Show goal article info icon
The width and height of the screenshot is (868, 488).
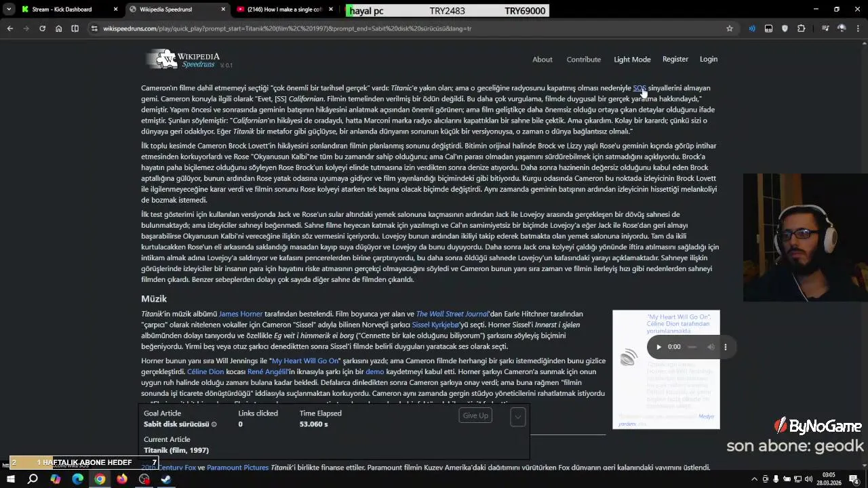tap(214, 424)
